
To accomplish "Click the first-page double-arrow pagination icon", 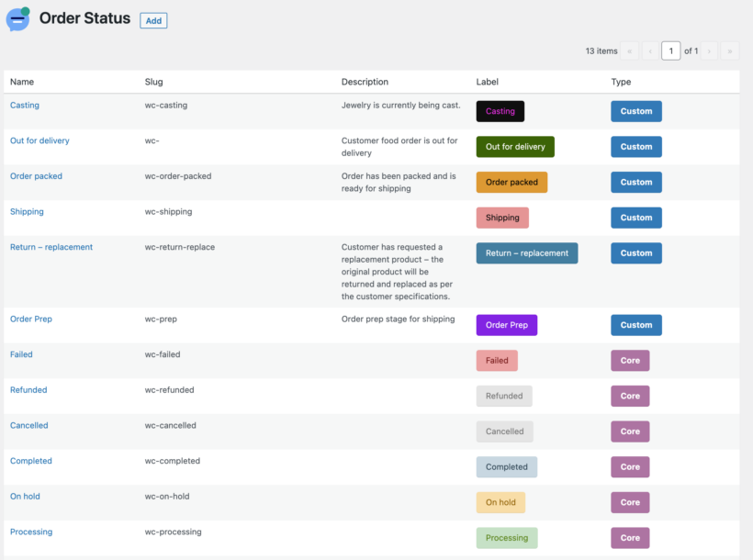I will 629,50.
